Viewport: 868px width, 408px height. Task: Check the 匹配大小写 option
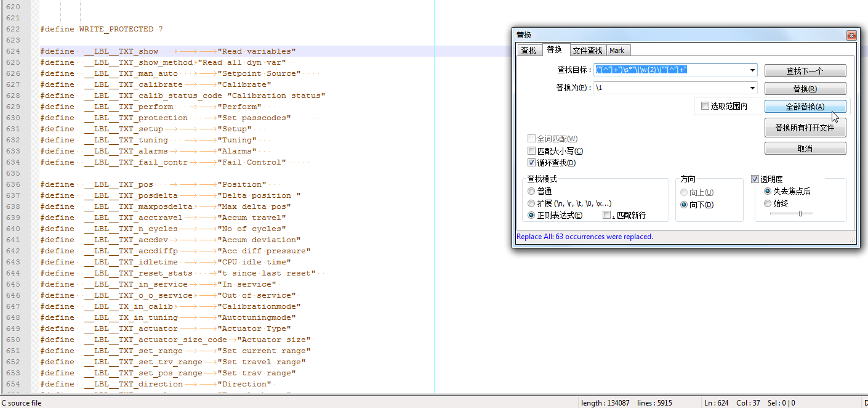click(532, 151)
